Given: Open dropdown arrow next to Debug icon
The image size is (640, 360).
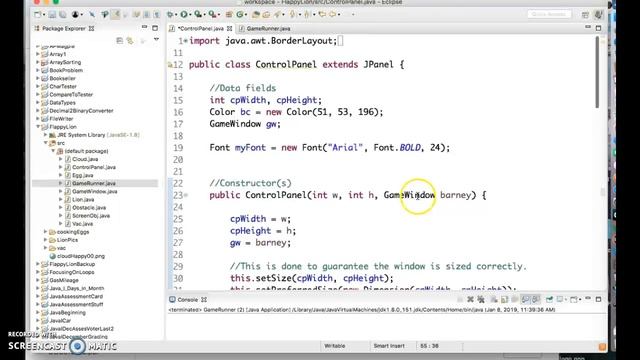Looking at the screenshot, I should coord(177,15).
